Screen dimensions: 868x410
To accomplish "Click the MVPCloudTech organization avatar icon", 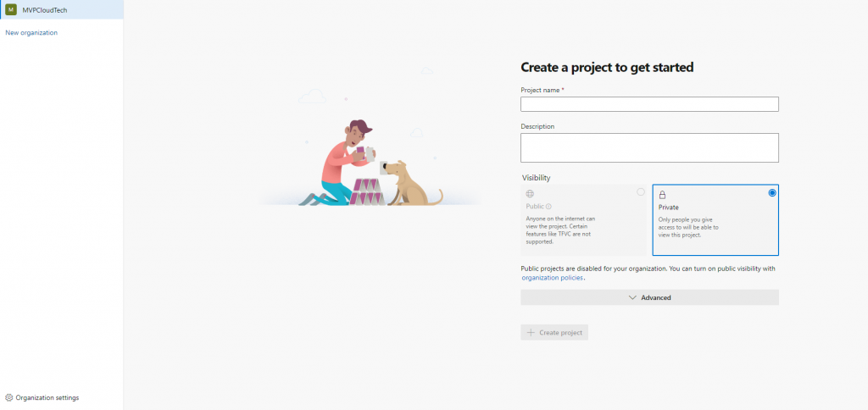I will tap(11, 9).
